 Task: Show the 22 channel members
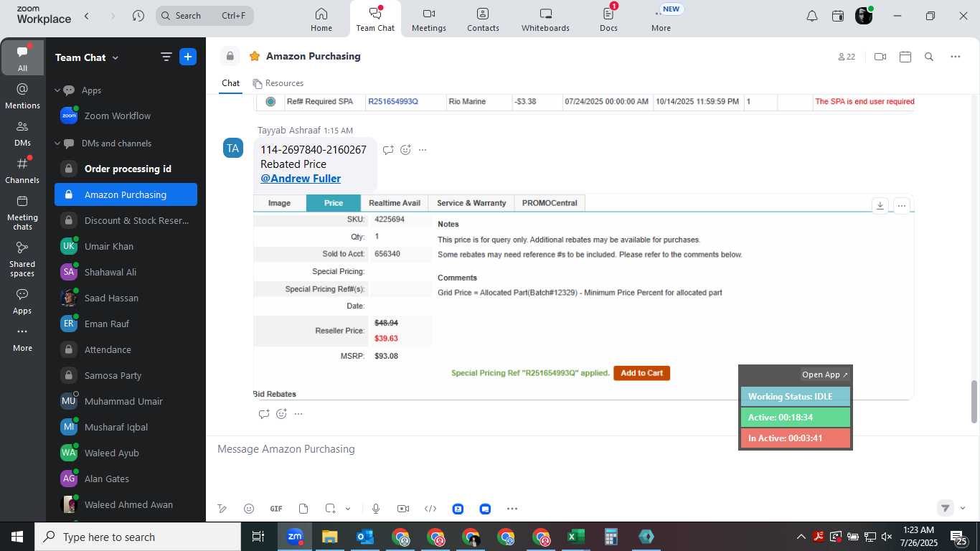coord(847,57)
